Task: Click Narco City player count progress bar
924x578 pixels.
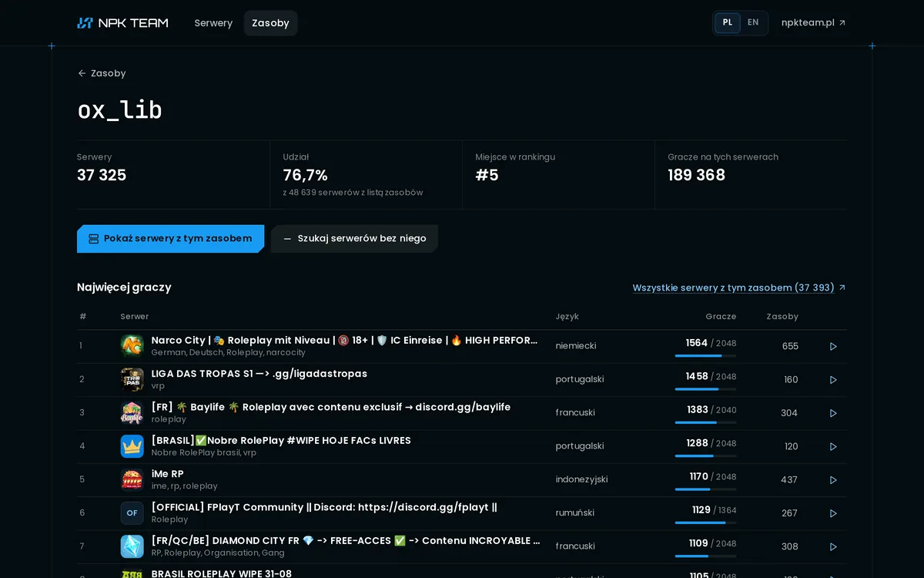Action: point(705,356)
